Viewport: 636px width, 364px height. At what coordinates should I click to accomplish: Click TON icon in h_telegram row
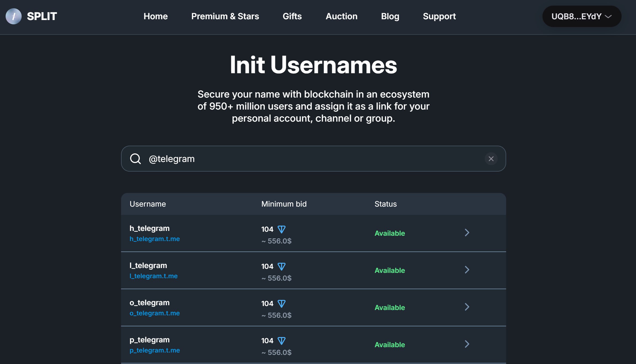(281, 229)
